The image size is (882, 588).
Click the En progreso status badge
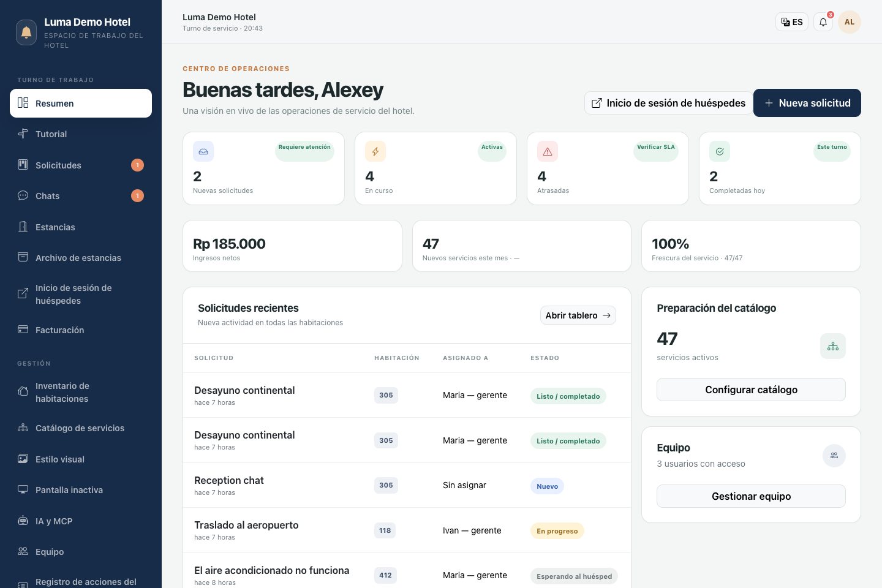pos(557,531)
